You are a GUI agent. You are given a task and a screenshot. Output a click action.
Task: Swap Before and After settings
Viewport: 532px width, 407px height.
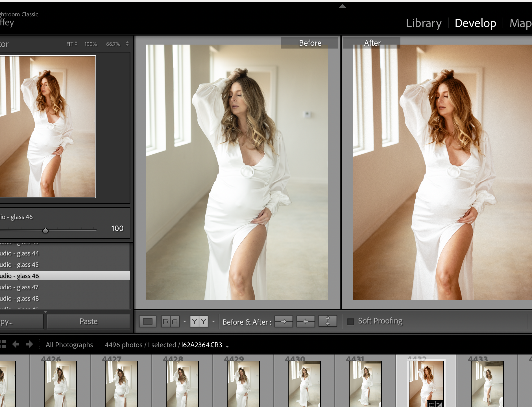tap(328, 321)
